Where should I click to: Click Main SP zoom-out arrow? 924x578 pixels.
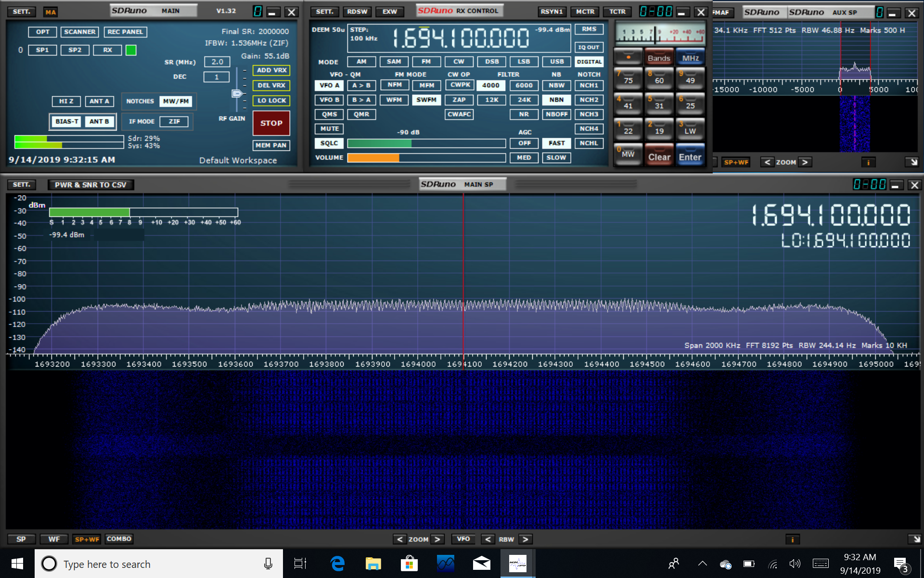[x=399, y=539]
